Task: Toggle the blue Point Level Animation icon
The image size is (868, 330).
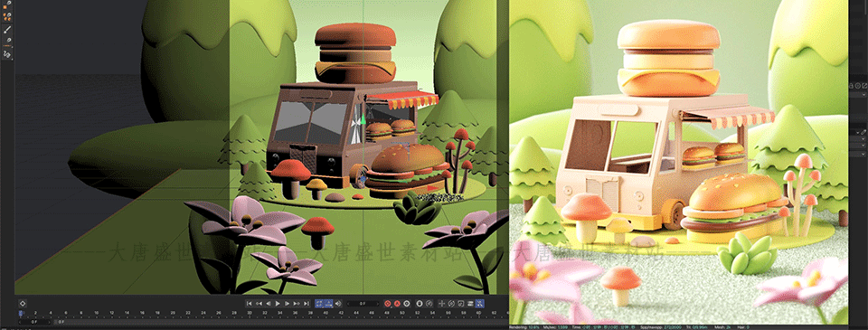Action: 479,304
